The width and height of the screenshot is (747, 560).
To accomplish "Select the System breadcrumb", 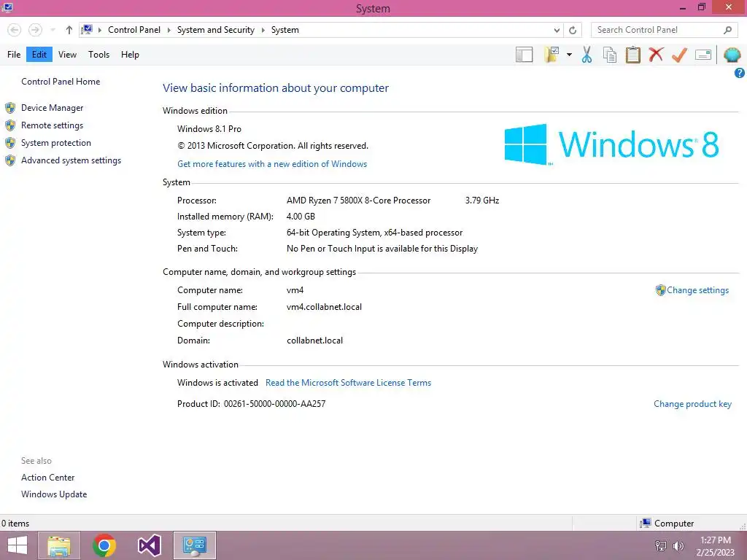I will point(285,30).
